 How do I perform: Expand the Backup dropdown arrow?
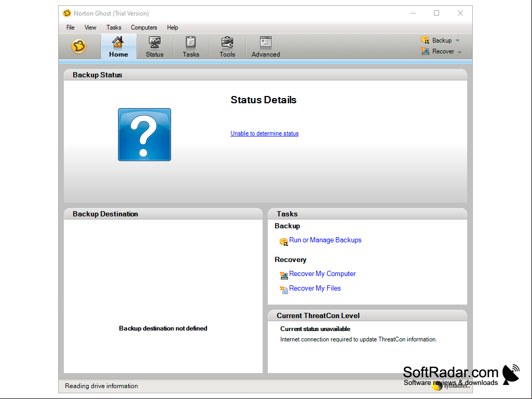pyautogui.click(x=457, y=40)
